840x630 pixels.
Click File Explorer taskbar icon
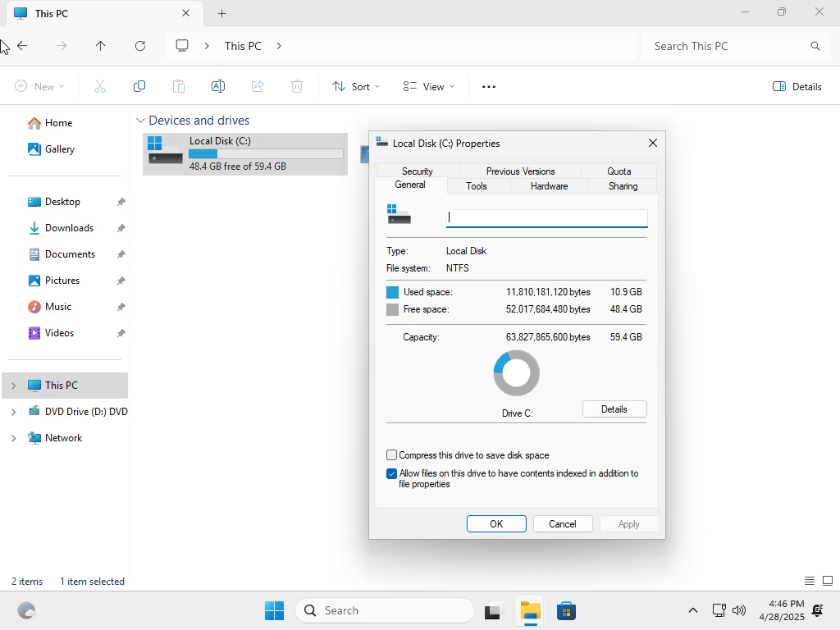[x=531, y=610]
